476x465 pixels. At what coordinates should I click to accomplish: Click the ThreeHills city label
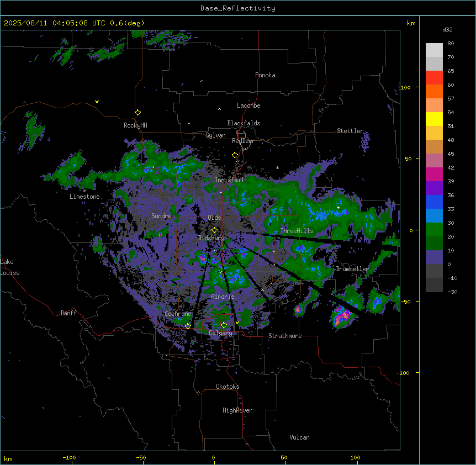[297, 231]
